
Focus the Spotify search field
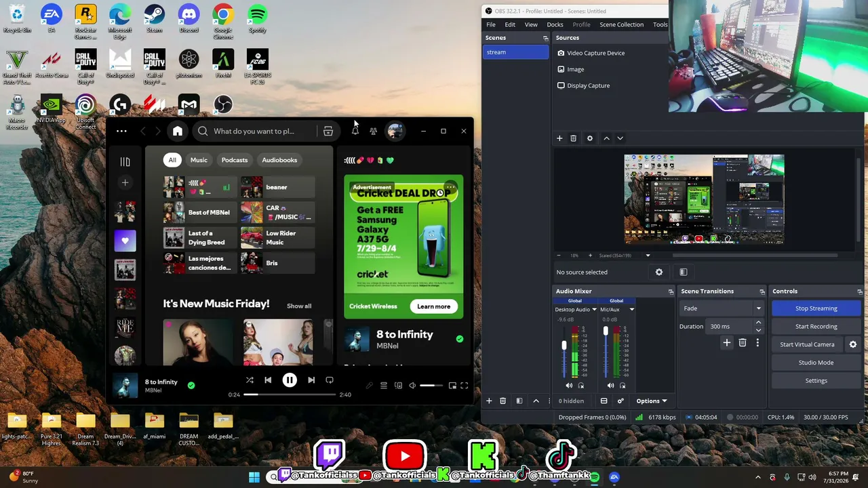click(254, 131)
